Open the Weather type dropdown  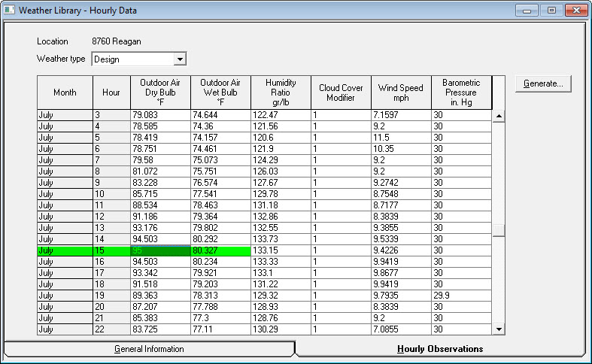(180, 59)
